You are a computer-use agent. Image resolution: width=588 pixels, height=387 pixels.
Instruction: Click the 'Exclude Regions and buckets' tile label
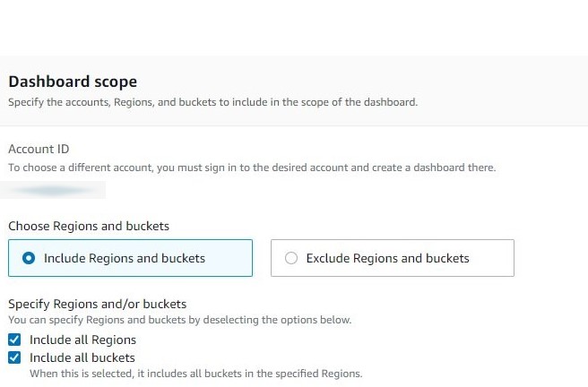click(387, 258)
